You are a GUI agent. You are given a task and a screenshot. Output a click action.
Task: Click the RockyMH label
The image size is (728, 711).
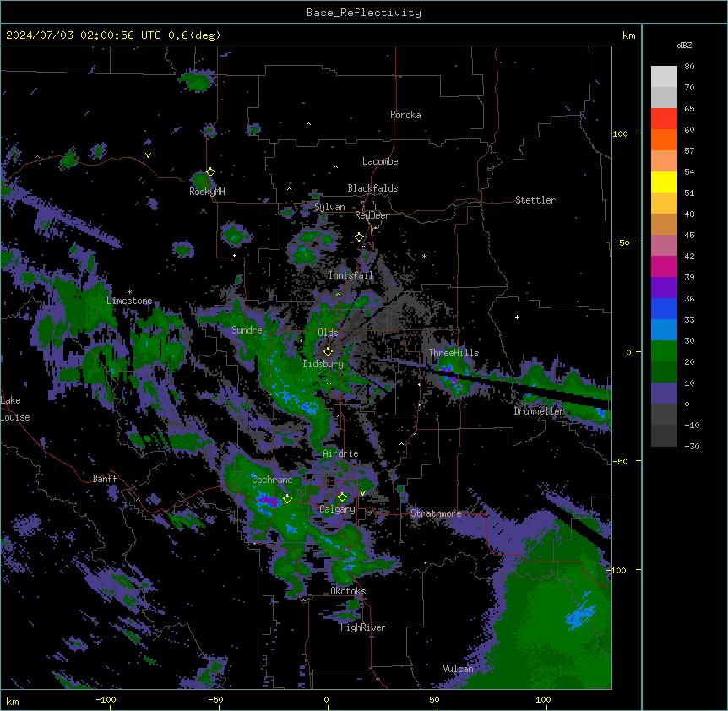pyautogui.click(x=207, y=192)
